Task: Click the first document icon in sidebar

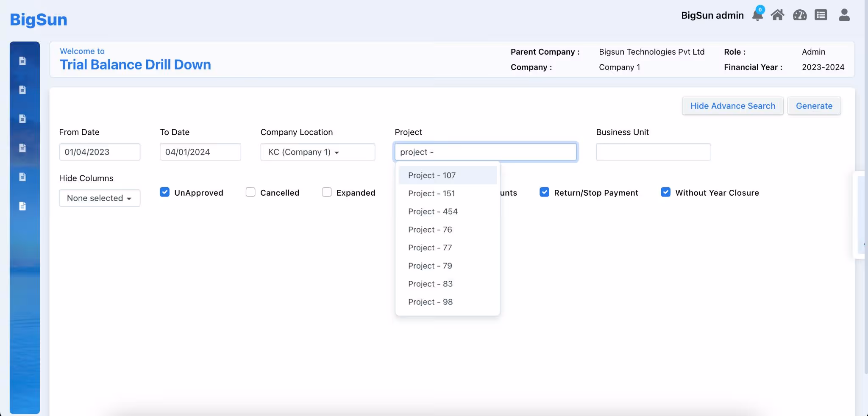Action: click(22, 61)
